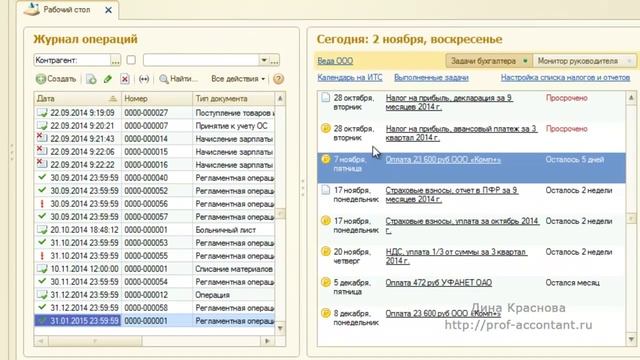The image size is (640, 360).
Task: Click the journal horizontal scrollbar right arrow
Action: (x=267, y=340)
